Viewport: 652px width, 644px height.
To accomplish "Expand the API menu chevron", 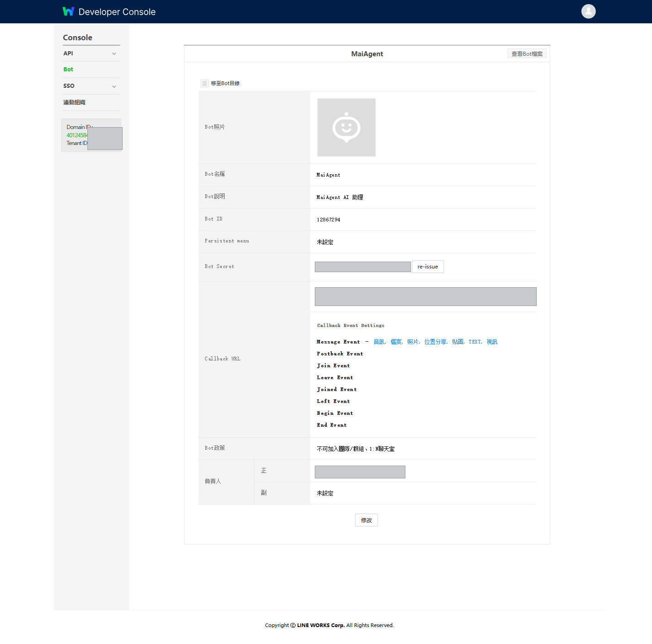I will pyautogui.click(x=114, y=54).
